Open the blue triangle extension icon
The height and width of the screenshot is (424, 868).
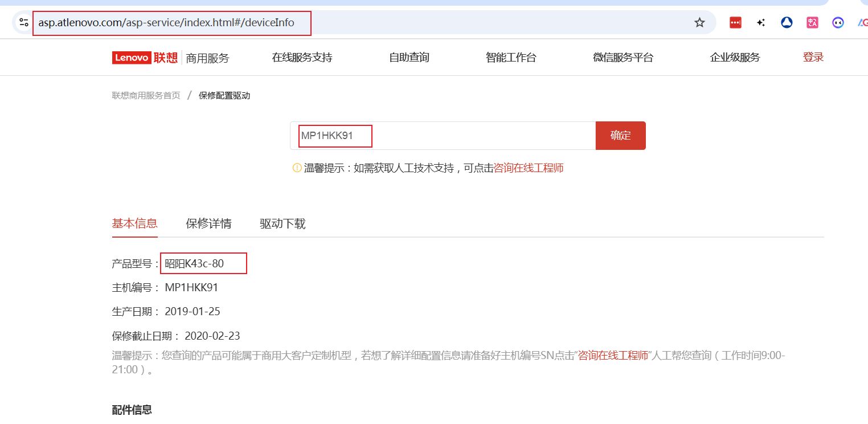coord(787,23)
